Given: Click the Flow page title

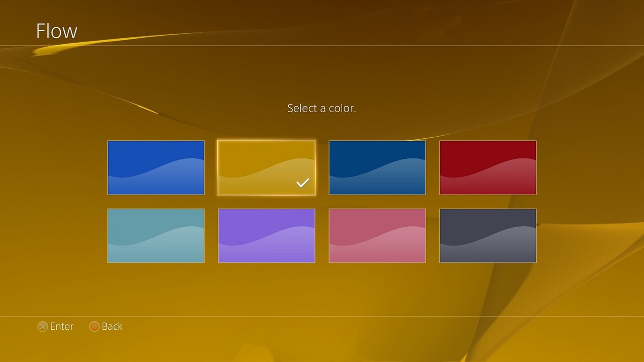Looking at the screenshot, I should [x=56, y=31].
